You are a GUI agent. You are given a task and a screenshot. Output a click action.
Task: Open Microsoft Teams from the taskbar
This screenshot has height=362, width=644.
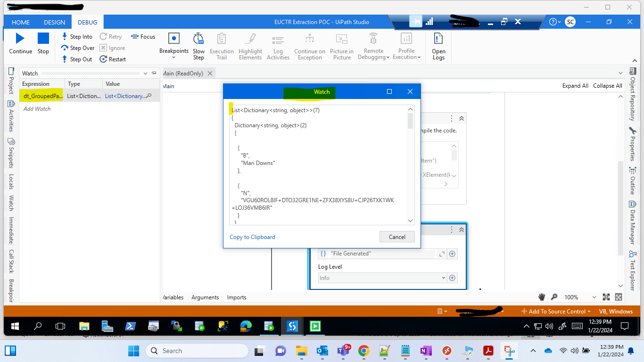click(343, 351)
